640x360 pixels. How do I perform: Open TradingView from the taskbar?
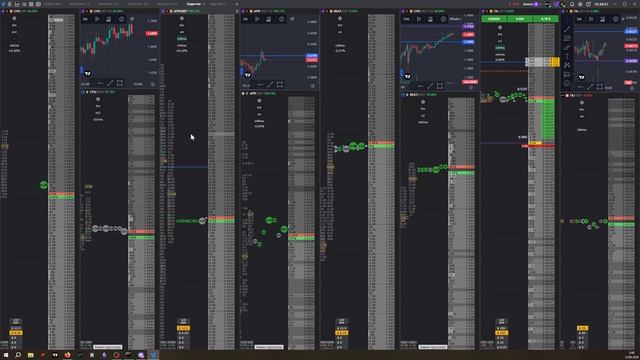pyautogui.click(x=55, y=355)
